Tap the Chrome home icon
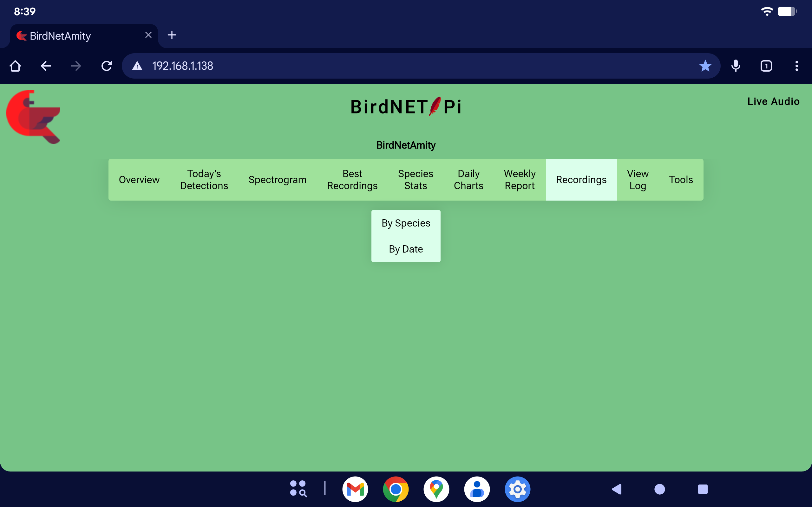 [x=15, y=66]
